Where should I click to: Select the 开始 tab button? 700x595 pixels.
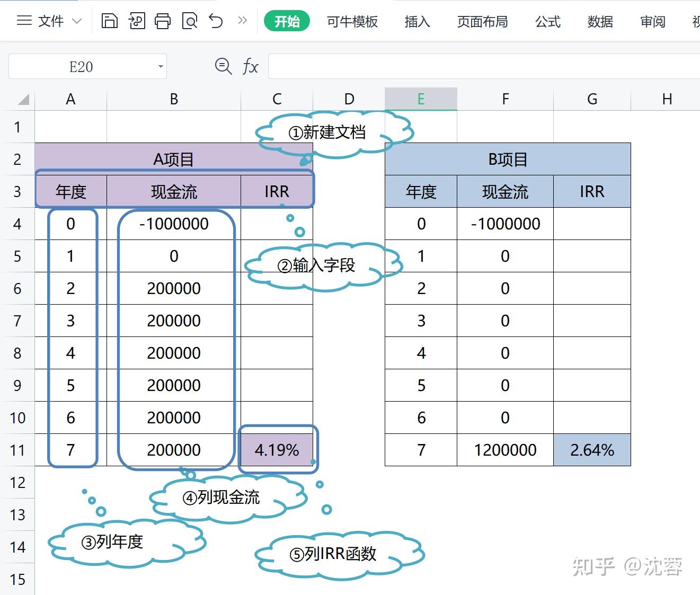pos(287,22)
